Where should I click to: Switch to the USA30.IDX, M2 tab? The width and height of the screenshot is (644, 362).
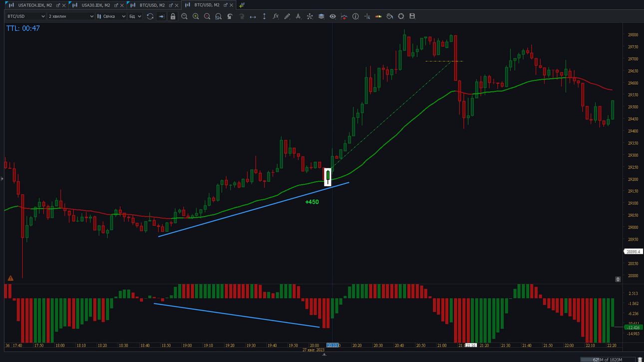point(96,5)
